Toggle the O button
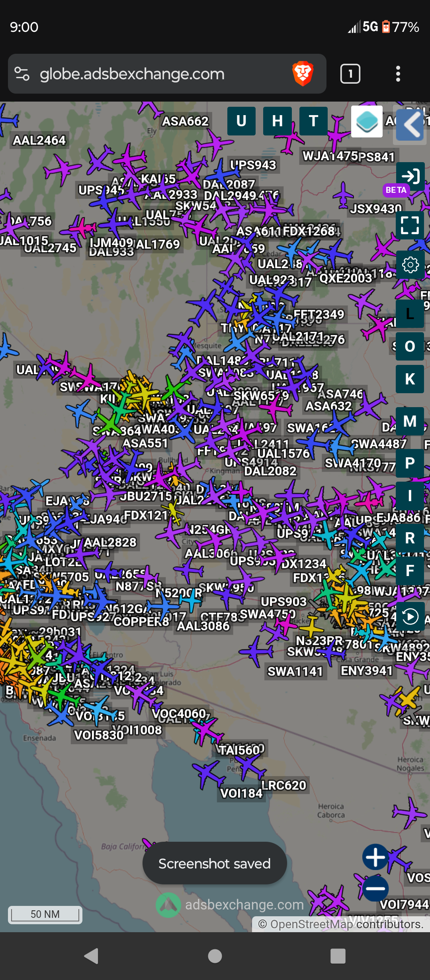Viewport: 430px width, 980px height. [x=410, y=346]
